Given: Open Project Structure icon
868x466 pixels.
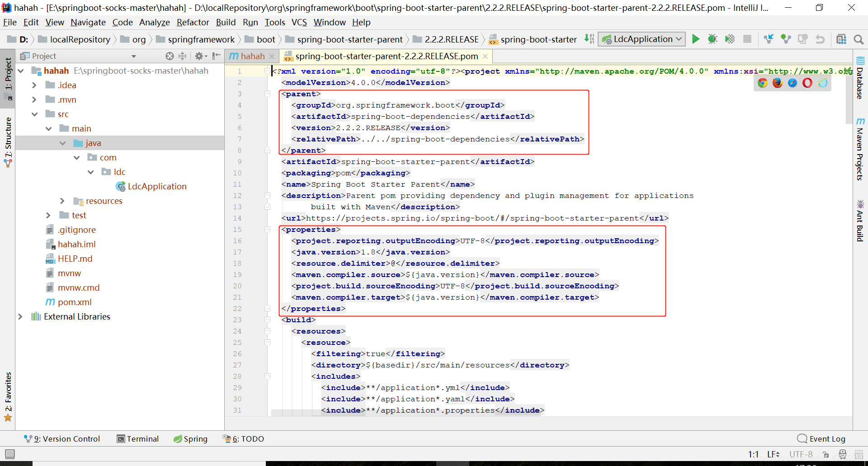Looking at the screenshot, I should click(841, 39).
